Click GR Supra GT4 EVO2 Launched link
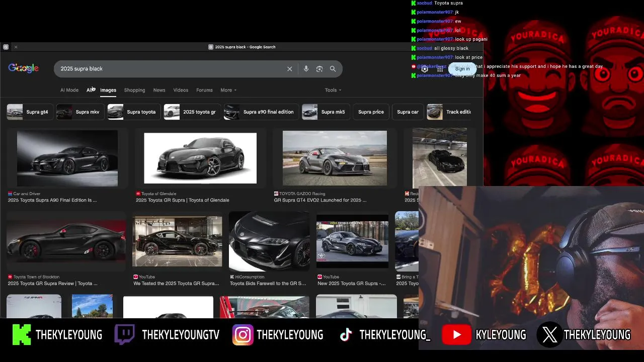 click(x=320, y=200)
